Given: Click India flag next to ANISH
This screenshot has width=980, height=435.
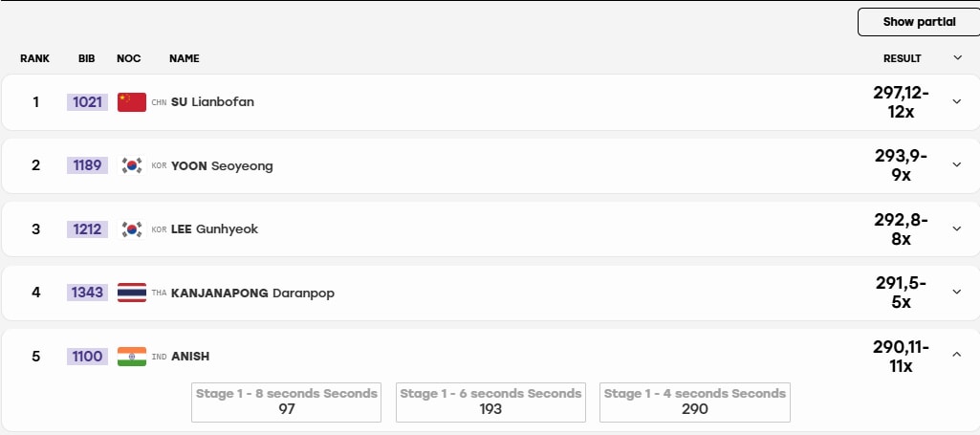Looking at the screenshot, I should pyautogui.click(x=132, y=357).
